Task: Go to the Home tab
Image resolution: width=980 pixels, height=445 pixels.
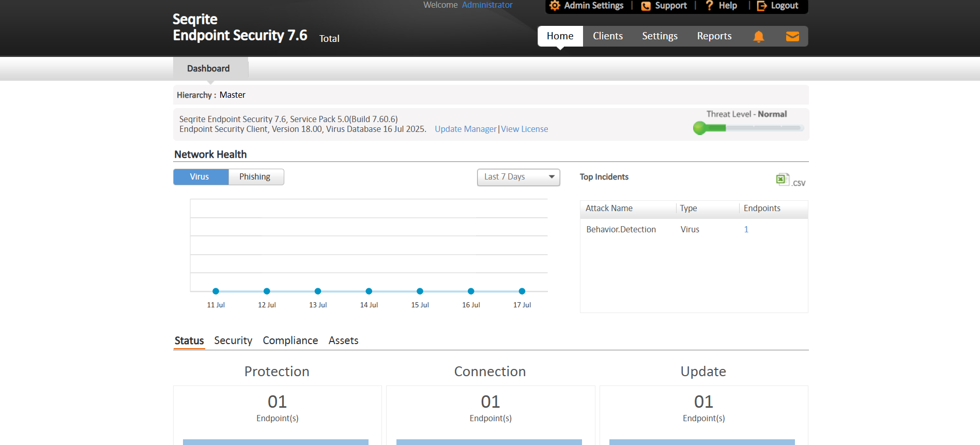Action: tap(560, 36)
